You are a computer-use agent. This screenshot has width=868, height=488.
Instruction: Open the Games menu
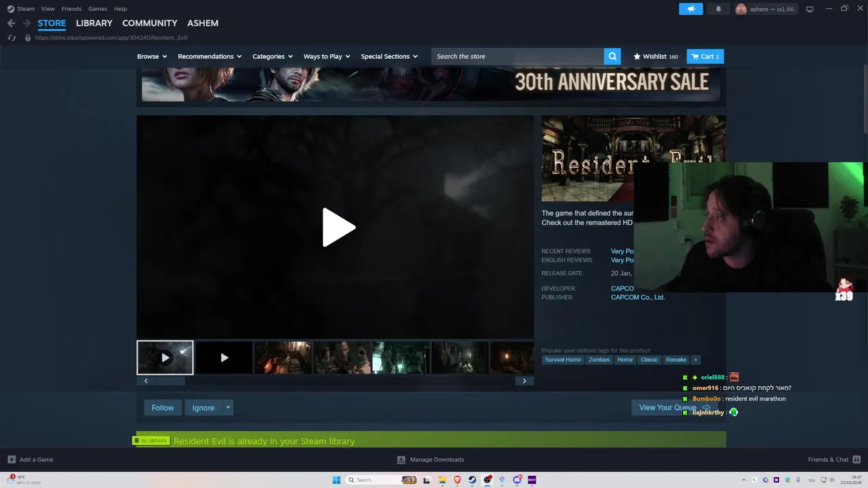pos(98,9)
